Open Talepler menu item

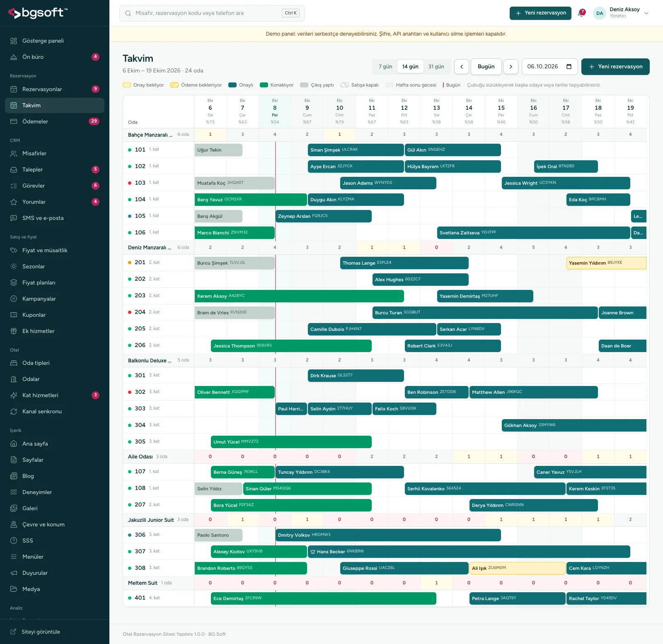(x=55, y=169)
